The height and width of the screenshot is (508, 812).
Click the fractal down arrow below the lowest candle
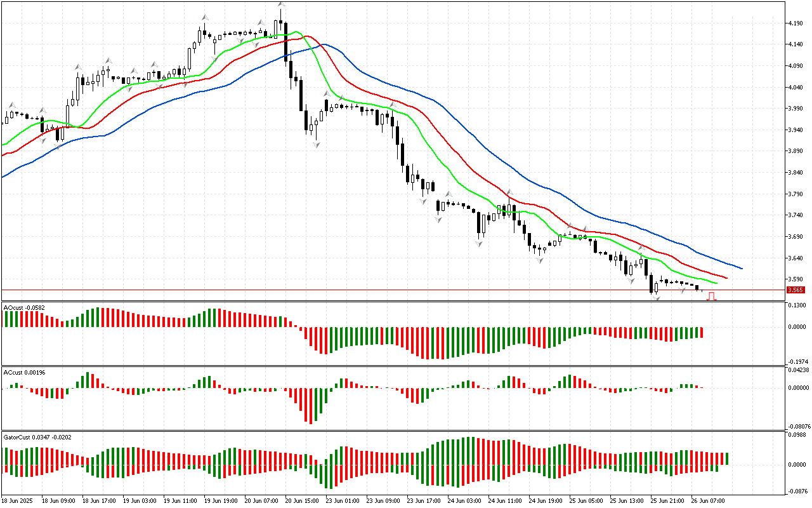point(657,298)
